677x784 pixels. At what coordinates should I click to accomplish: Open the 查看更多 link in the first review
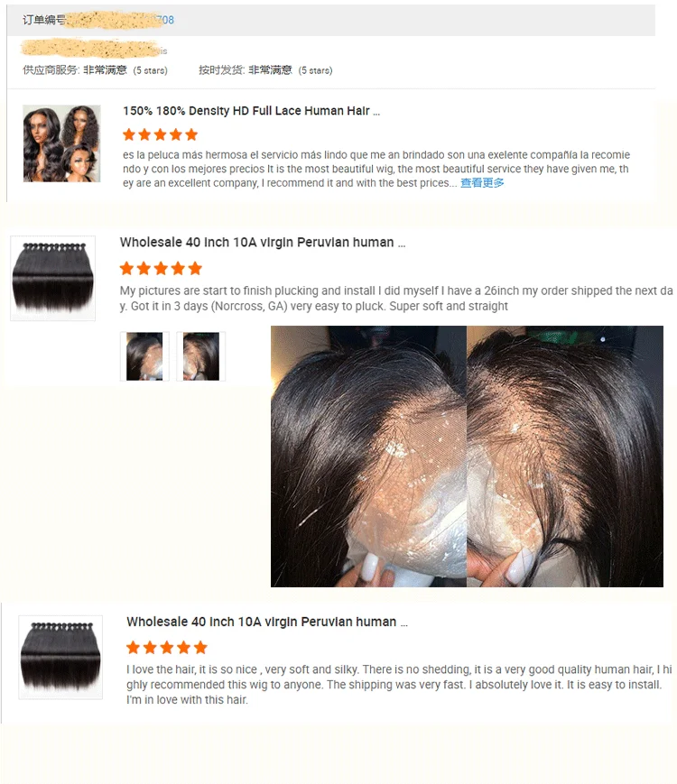[482, 183]
